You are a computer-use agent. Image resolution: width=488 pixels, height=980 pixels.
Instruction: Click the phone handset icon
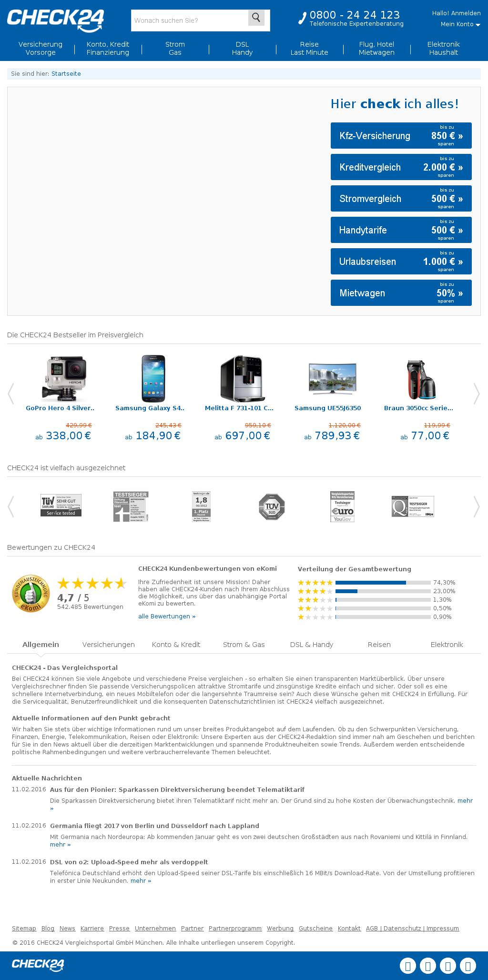(x=302, y=19)
